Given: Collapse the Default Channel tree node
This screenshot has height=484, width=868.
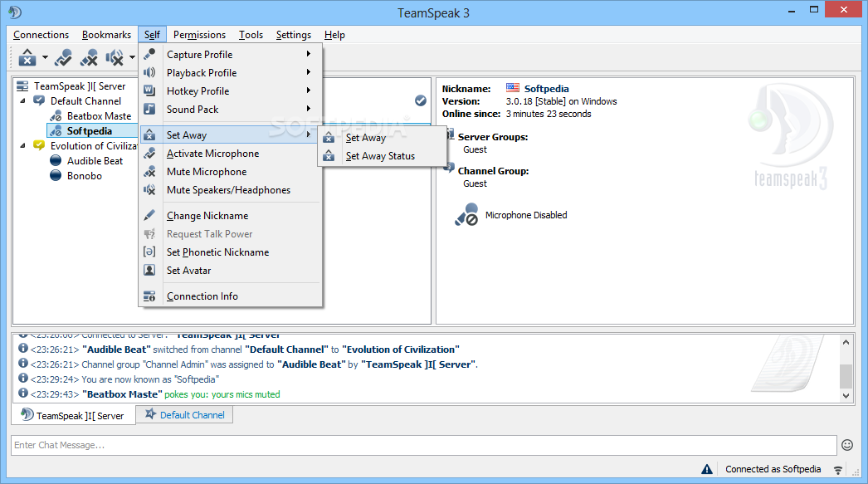Looking at the screenshot, I should click(x=22, y=100).
